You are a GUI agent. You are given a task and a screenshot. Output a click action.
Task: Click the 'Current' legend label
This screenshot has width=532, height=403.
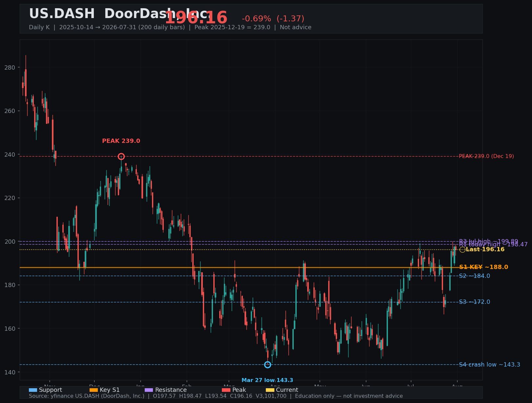[x=287, y=390]
